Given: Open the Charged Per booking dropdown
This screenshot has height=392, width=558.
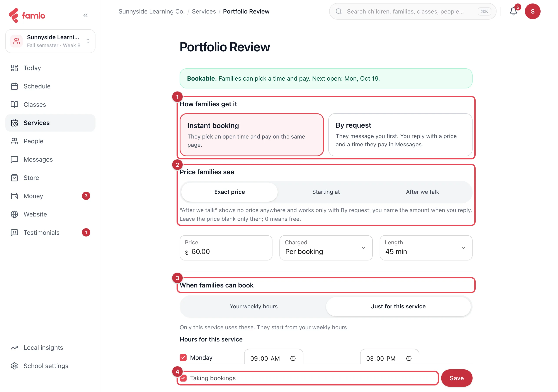Looking at the screenshot, I should coord(326,248).
